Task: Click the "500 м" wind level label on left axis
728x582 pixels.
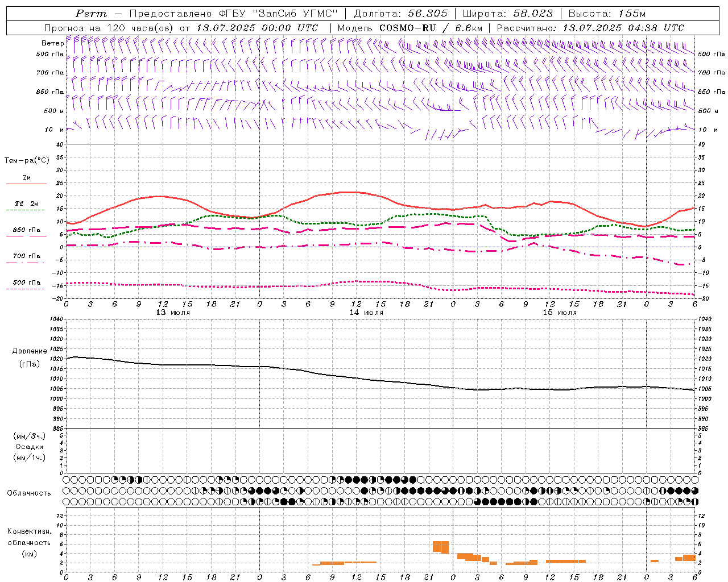Action: (x=54, y=111)
